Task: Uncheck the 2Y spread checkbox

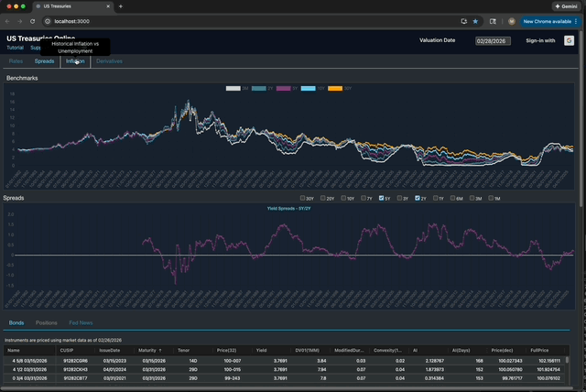Action: tap(418, 198)
